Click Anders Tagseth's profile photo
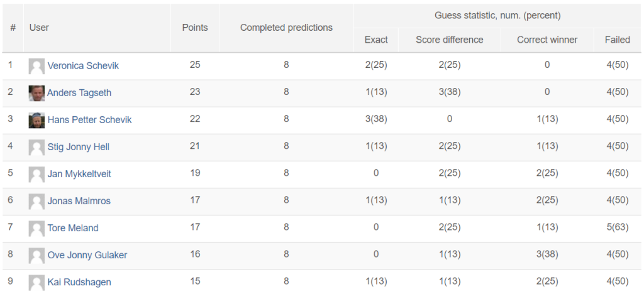Viewport: 644px width, 296px height. point(36,93)
